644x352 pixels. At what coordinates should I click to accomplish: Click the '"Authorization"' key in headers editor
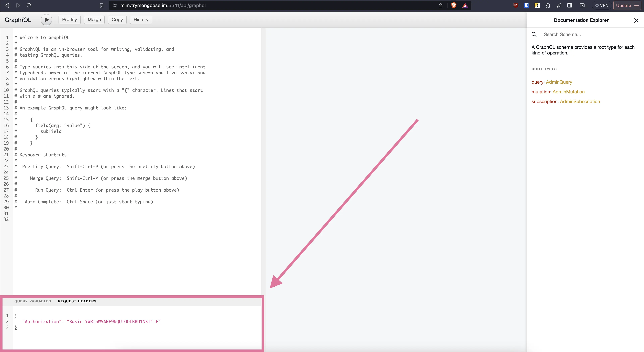42,321
